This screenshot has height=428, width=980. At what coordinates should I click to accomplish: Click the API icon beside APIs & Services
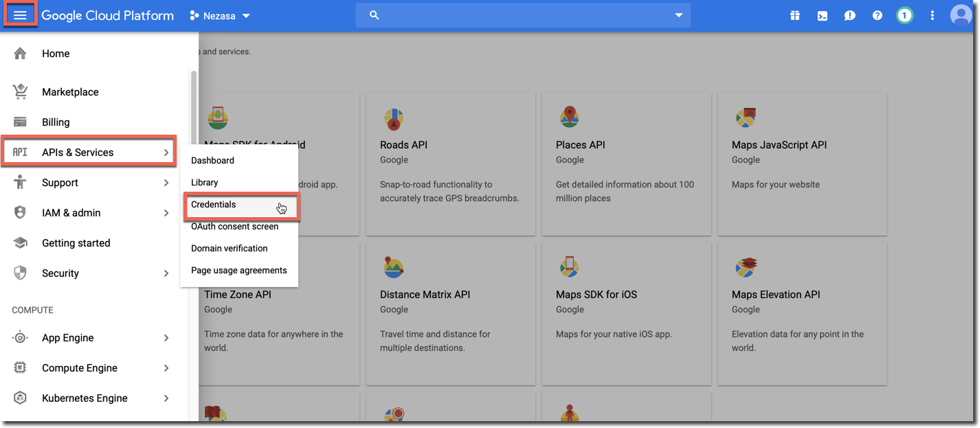20,153
